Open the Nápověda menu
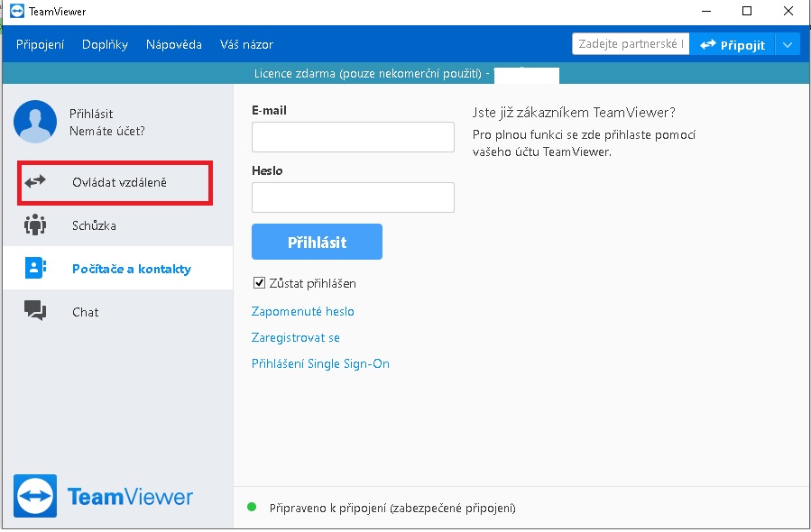Screen dimensions: 811x532 (x=174, y=44)
